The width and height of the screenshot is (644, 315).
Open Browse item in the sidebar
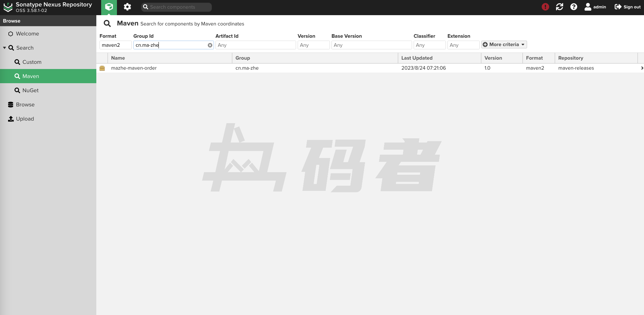[25, 104]
